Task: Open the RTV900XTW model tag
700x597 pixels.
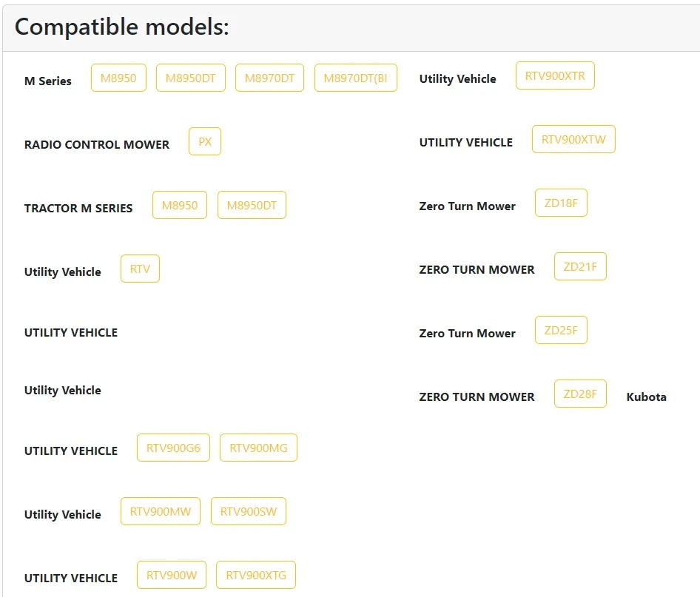Action: [573, 139]
